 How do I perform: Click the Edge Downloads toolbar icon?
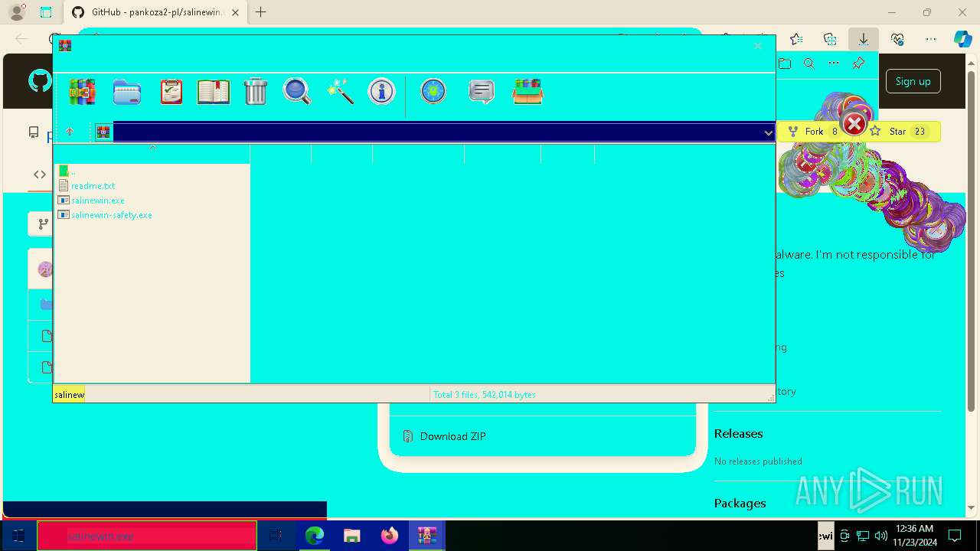(x=863, y=39)
